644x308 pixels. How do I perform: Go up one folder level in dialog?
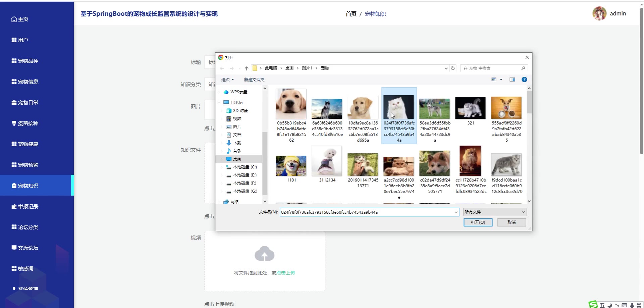(x=247, y=68)
